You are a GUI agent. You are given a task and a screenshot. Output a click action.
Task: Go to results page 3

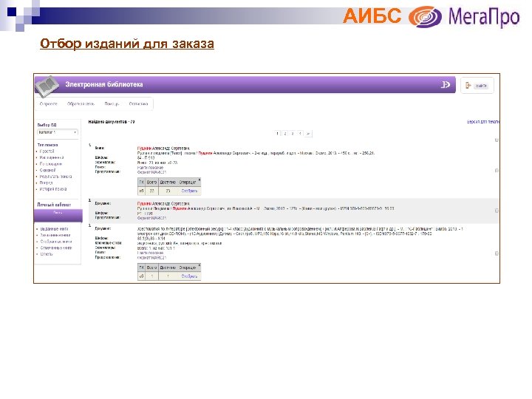click(293, 134)
